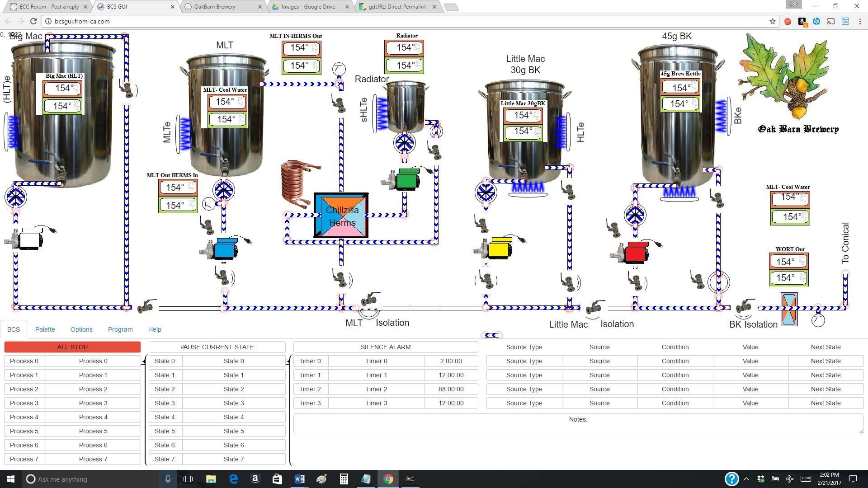868x488 pixels.
Task: Click the flow wheel above red pump
Action: (635, 215)
